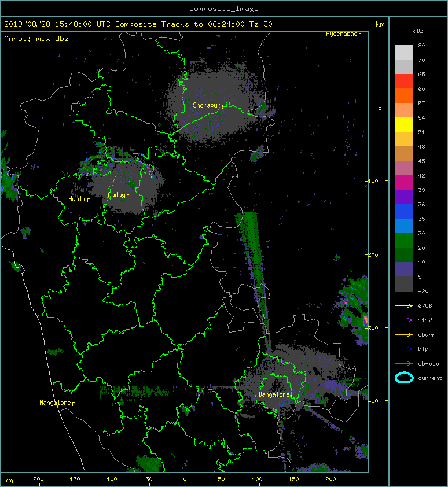
Task: Click the royal blue 36 dBZ band
Action: [404, 211]
